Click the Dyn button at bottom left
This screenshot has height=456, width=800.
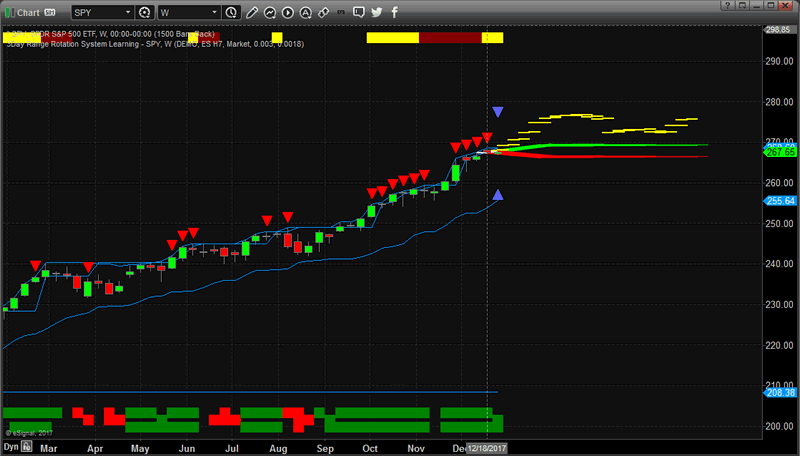[x=11, y=448]
